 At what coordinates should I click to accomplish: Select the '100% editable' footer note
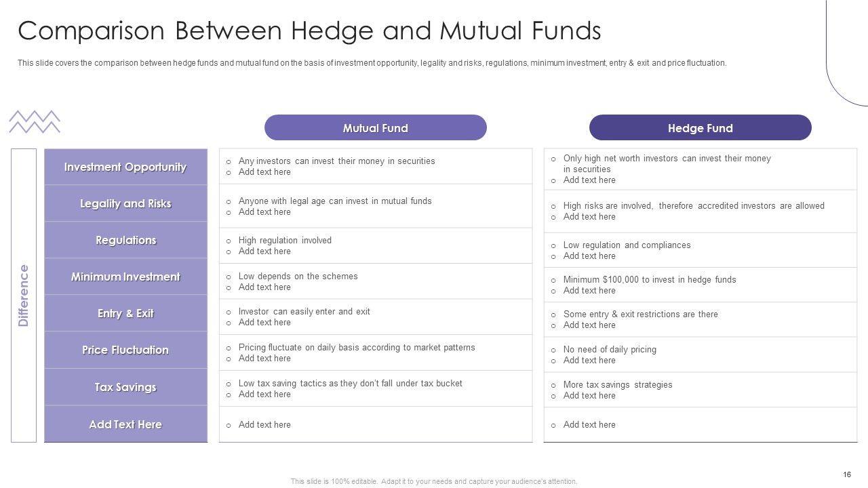coord(434,481)
